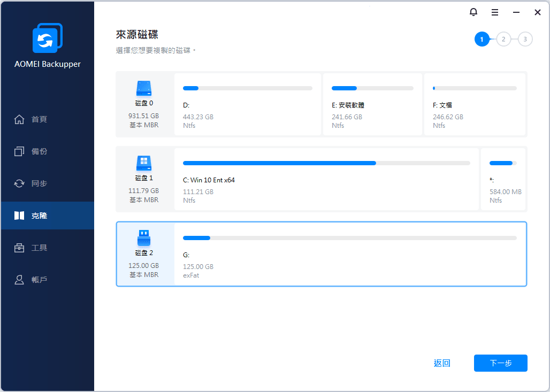
Task: Click the 111.21 GB size text
Action: (198, 192)
